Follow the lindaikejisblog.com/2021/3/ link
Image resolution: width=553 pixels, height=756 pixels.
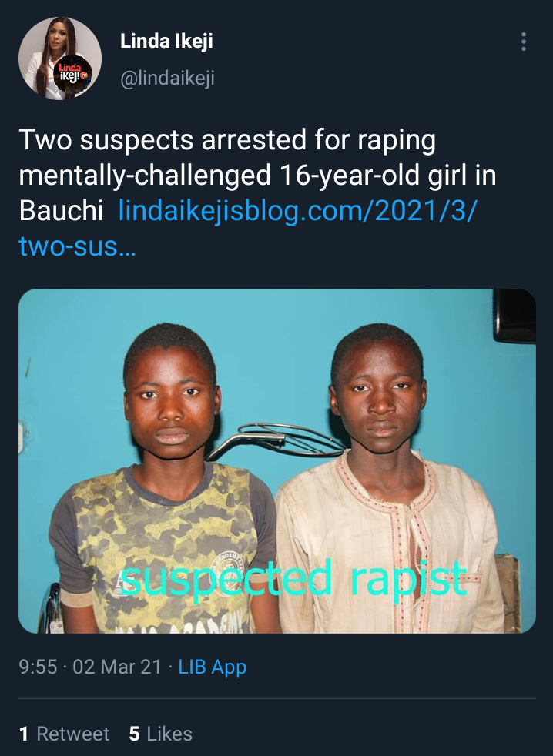[298, 211]
